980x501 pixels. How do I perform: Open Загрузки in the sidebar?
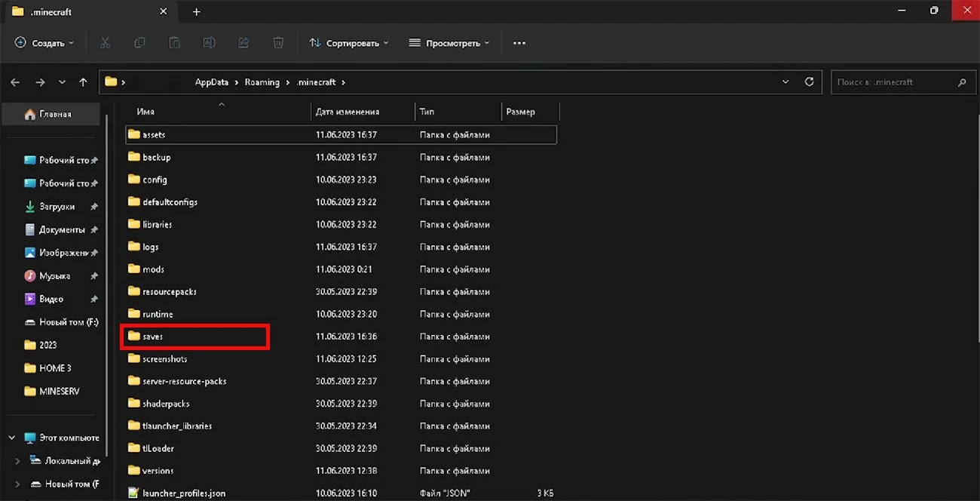point(57,206)
